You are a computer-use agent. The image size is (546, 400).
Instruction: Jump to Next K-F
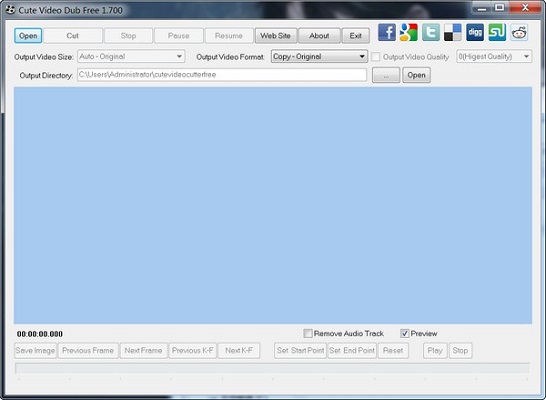(x=239, y=351)
